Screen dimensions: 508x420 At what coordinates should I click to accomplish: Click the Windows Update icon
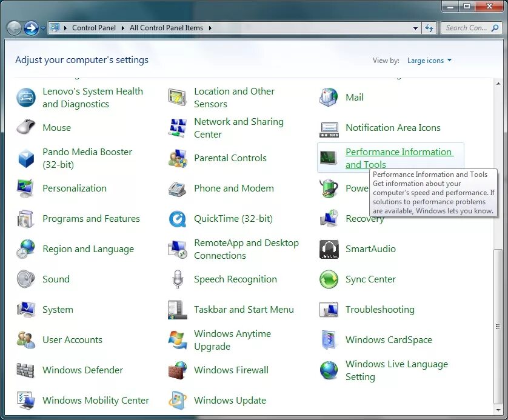(x=177, y=401)
